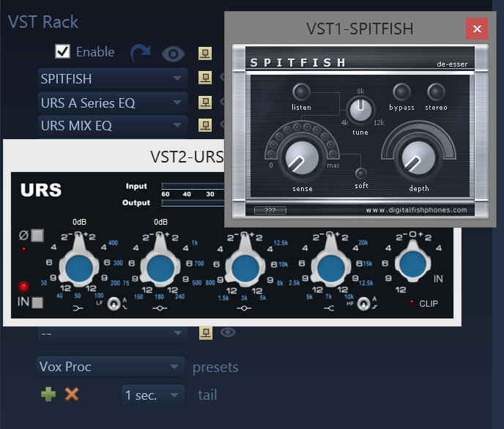Delete preset with the orange X icon
The height and width of the screenshot is (429, 504).
click(x=72, y=394)
